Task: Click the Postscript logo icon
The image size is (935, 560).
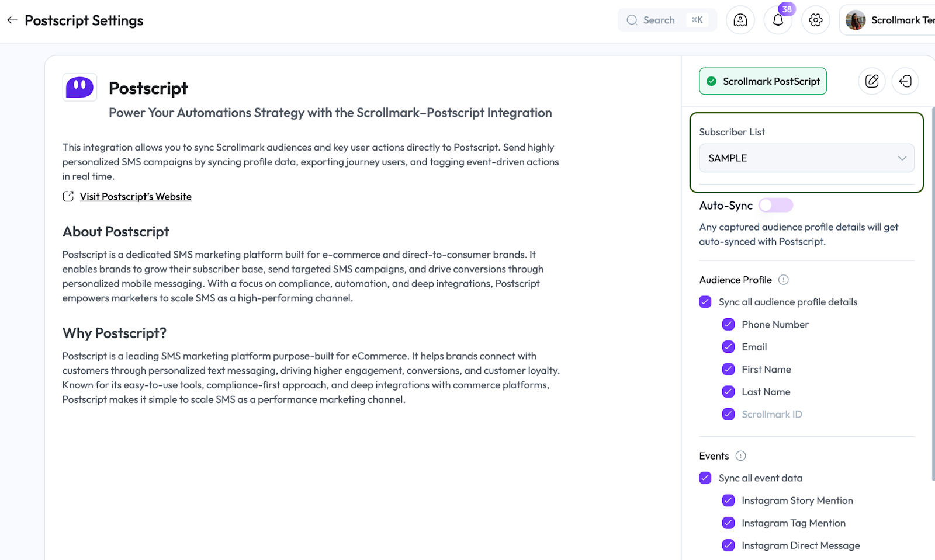Action: (x=80, y=88)
